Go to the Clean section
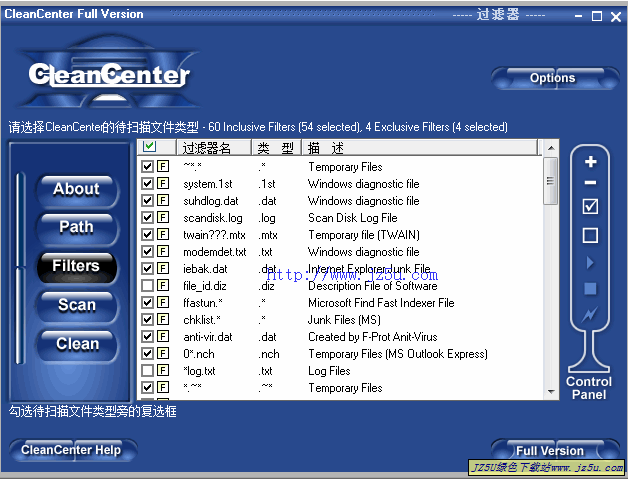Image resolution: width=628 pixels, height=479 pixels. 77,344
